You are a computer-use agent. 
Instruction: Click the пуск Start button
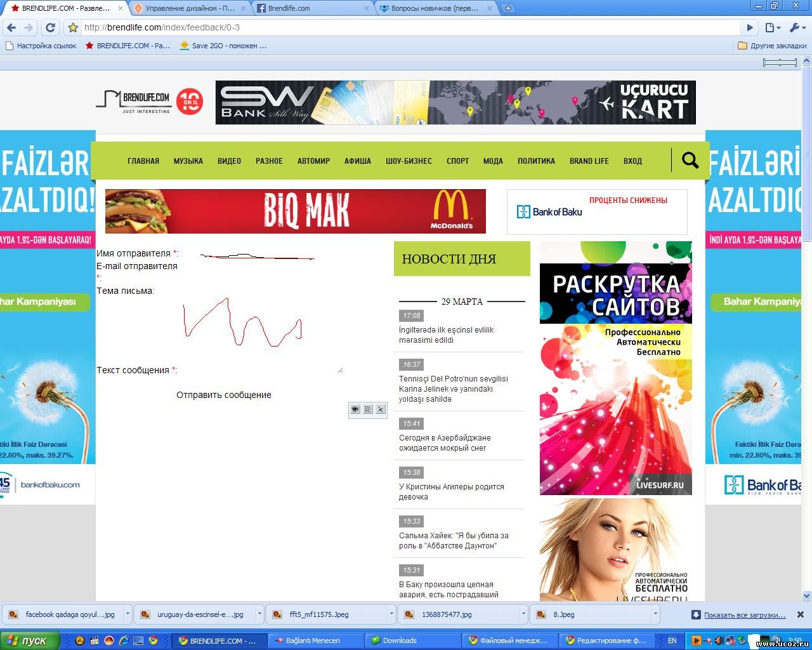(30, 640)
